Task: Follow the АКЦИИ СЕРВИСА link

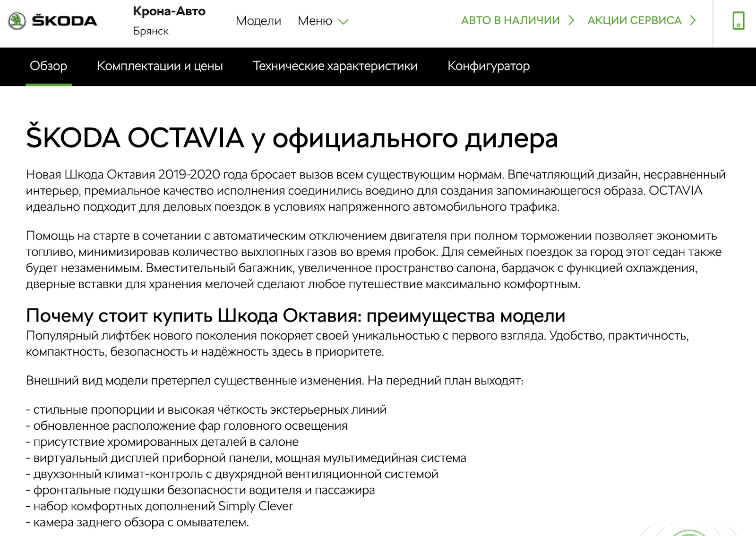Action: [x=634, y=20]
